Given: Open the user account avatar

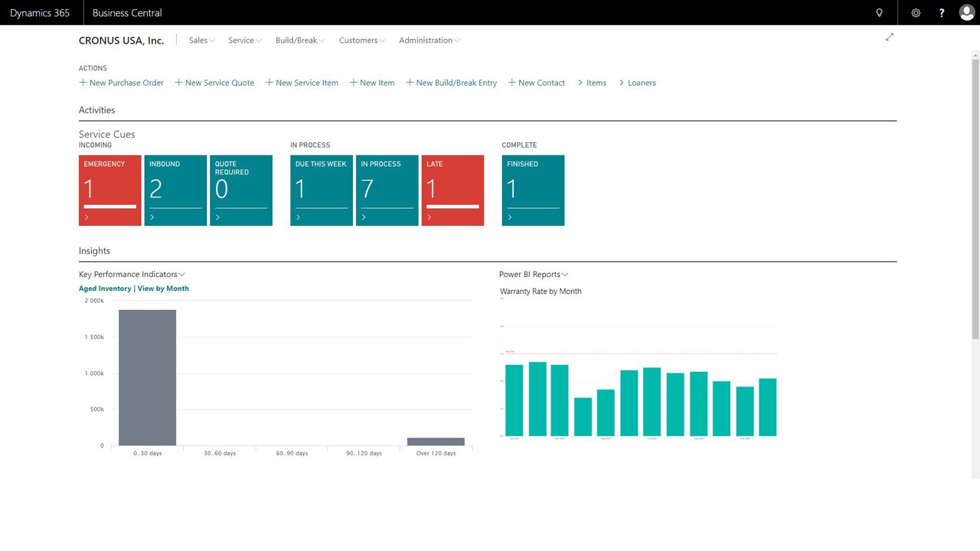Looking at the screenshot, I should [966, 13].
